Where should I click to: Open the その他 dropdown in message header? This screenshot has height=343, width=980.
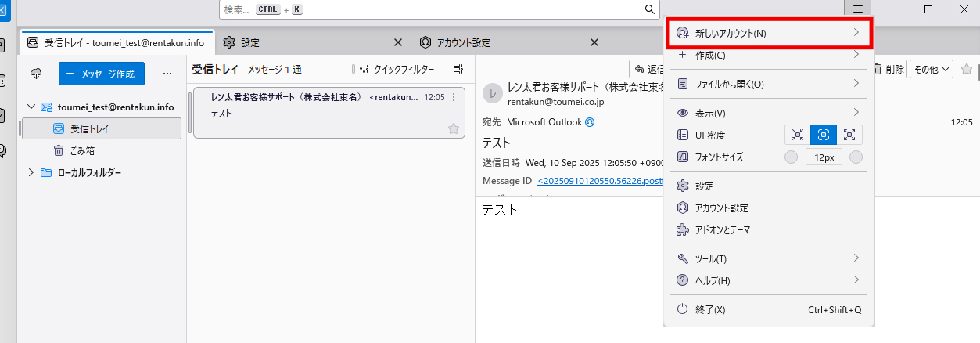pos(931,70)
